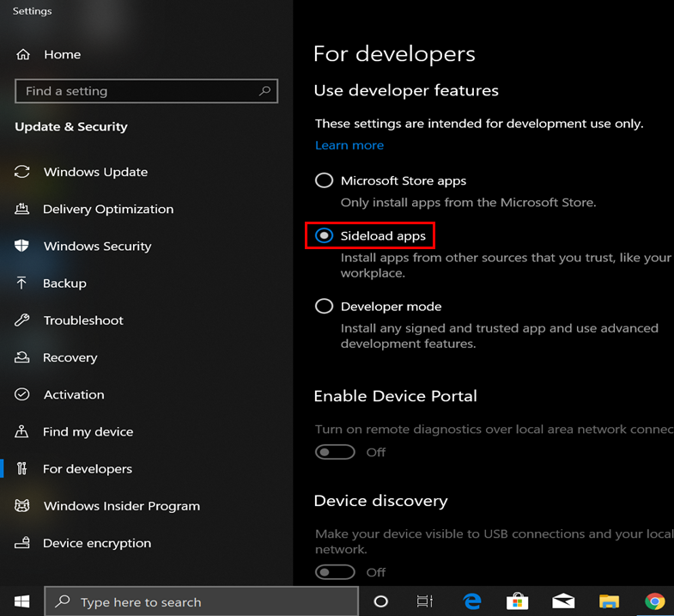Click the taskbar Type here to search box
The height and width of the screenshot is (616, 674).
click(201, 601)
